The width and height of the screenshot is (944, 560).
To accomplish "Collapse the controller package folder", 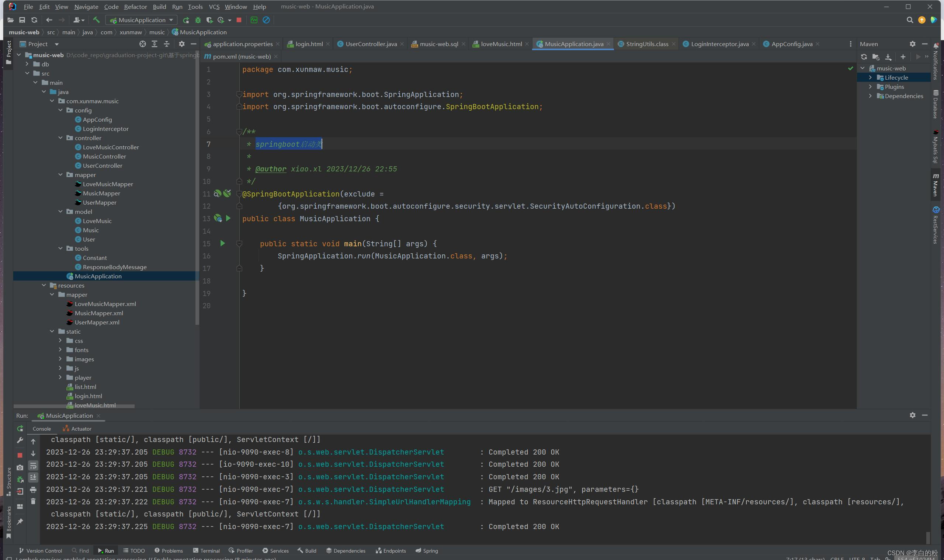I will pyautogui.click(x=60, y=138).
